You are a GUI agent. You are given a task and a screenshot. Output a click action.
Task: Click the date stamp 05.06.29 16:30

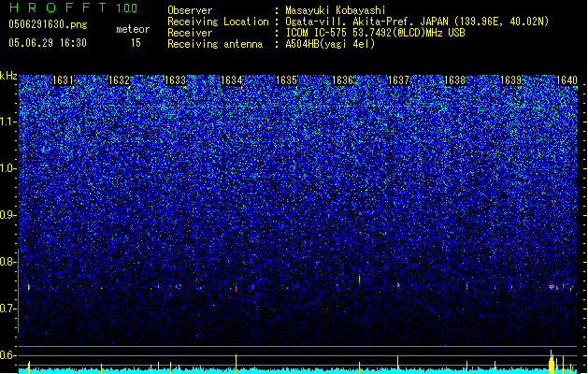point(48,43)
